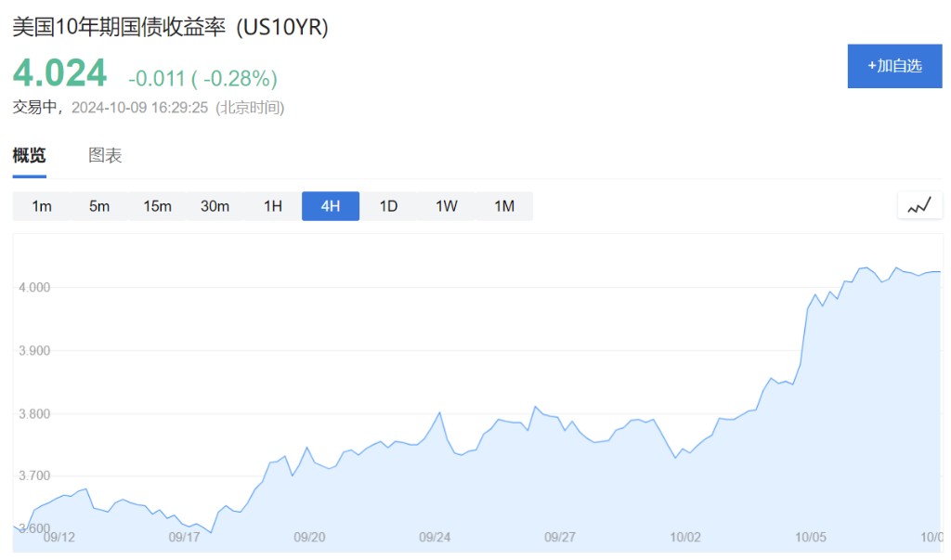Click the +加自选 button
The width and height of the screenshot is (951, 560).
coord(894,66)
